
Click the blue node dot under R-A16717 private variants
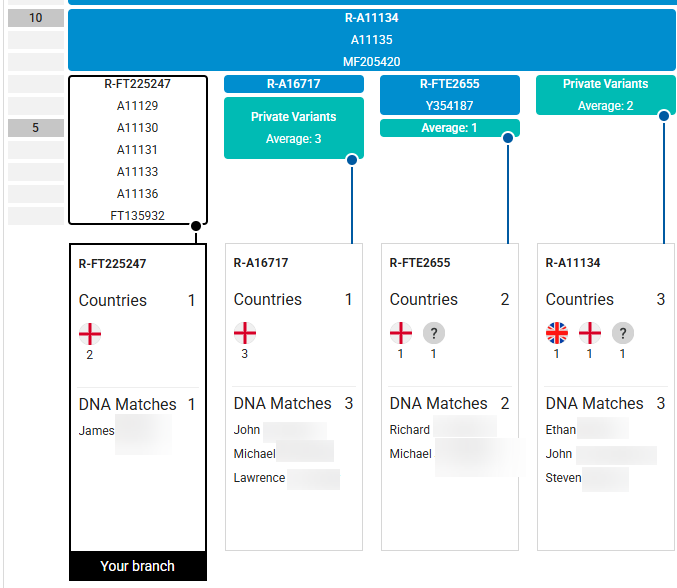pyautogui.click(x=352, y=160)
